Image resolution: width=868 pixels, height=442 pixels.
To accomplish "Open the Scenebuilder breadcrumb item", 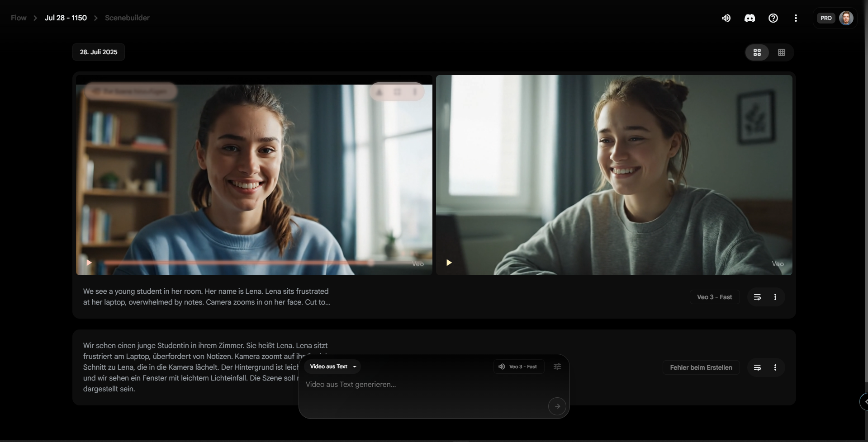I will [127, 18].
